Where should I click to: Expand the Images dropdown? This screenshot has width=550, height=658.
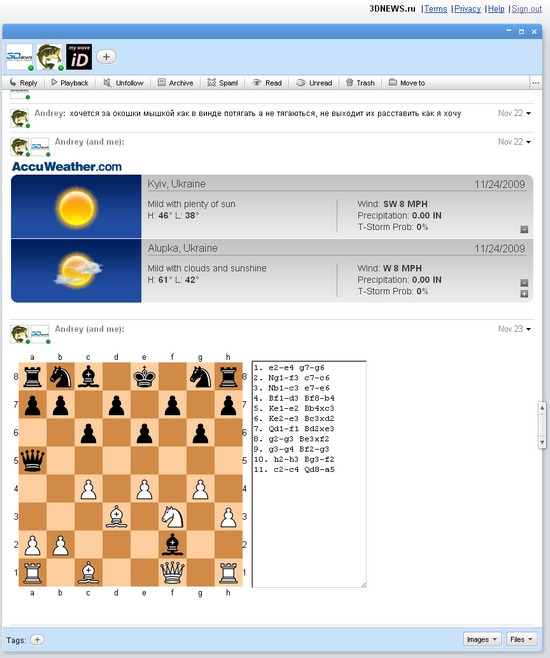tap(482, 639)
